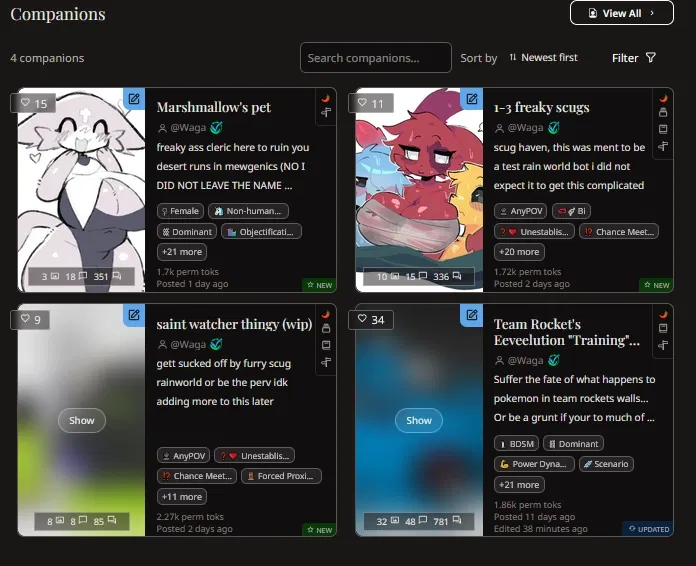Select Chance Meet tag on 1-3 freaky scugs
The width and height of the screenshot is (696, 566).
pyautogui.click(x=619, y=232)
